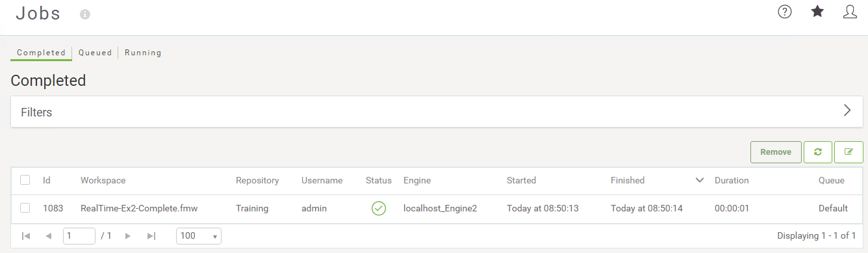Switch to the Running tab
This screenshot has height=253, width=868.
point(143,53)
